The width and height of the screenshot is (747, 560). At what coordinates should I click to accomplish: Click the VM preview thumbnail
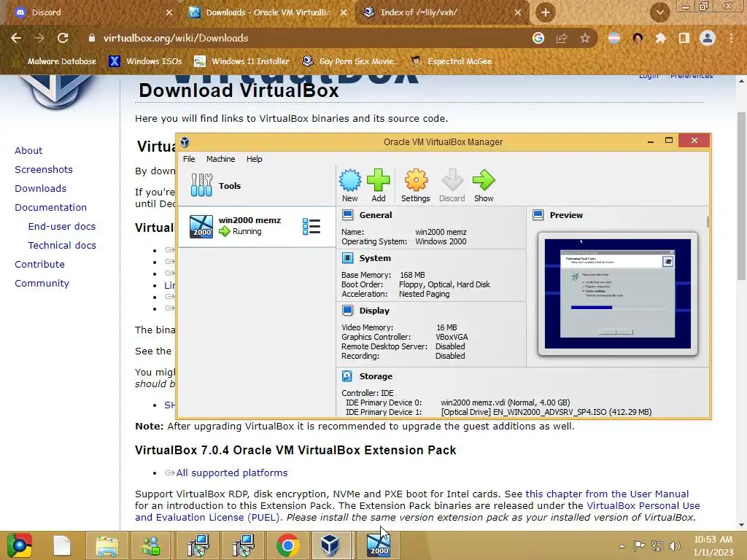[617, 294]
